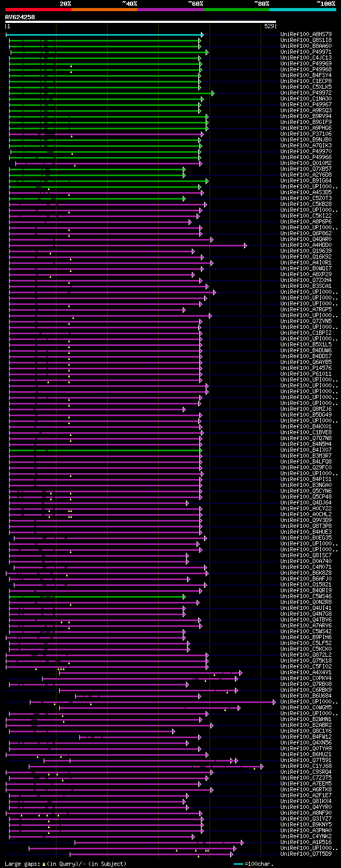This screenshot has width=341, height=868.
Task: Select UniRef100_C5KB28 hit
Action: tap(306, 204)
